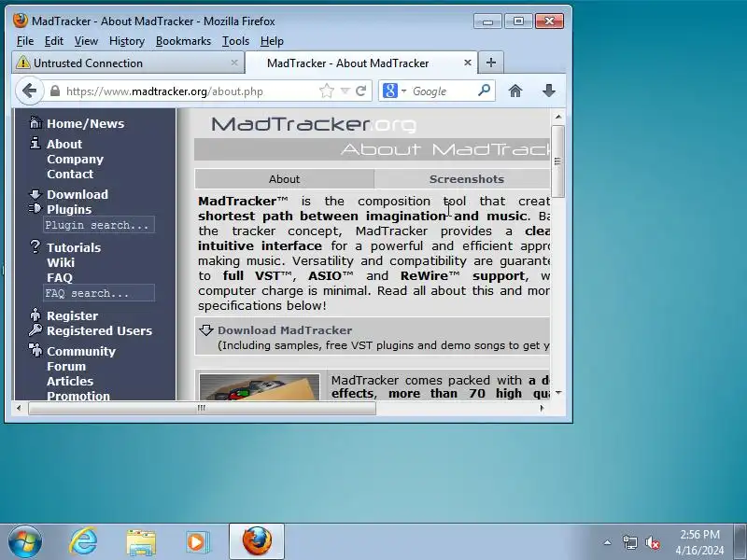Open the Help menu
The image size is (747, 560).
[272, 41]
